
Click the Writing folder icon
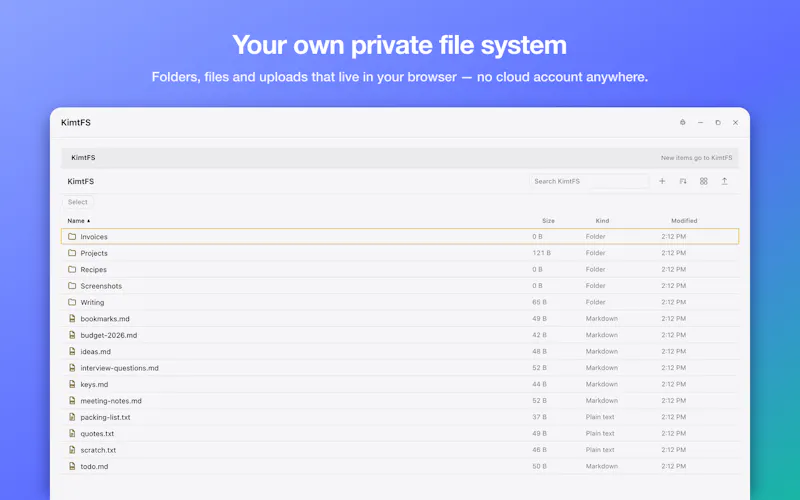pyautogui.click(x=72, y=302)
